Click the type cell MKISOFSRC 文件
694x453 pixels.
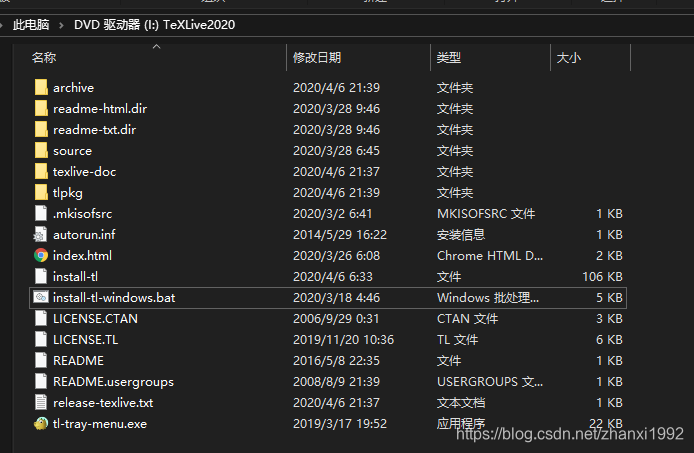pos(486,214)
